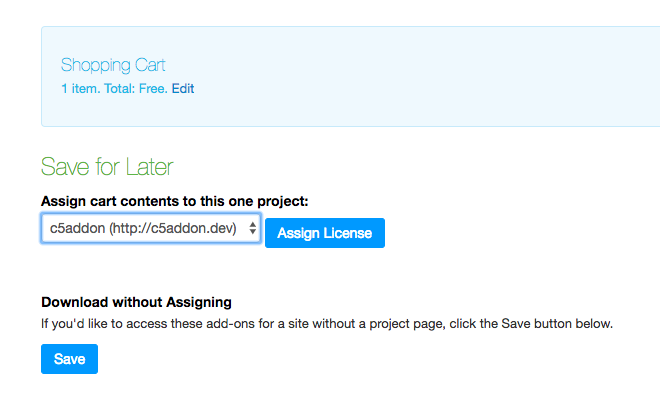Viewport: 660px width, 401px height.
Task: Click the 'Total: Free.' text in cart
Action: click(x=136, y=88)
